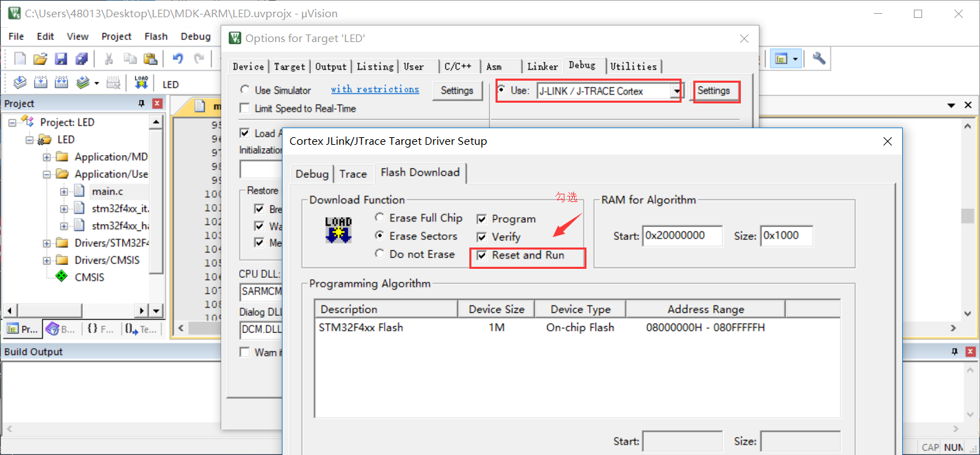Switch to the Debug tab in Driver Setup
980x455 pixels.
pos(312,174)
